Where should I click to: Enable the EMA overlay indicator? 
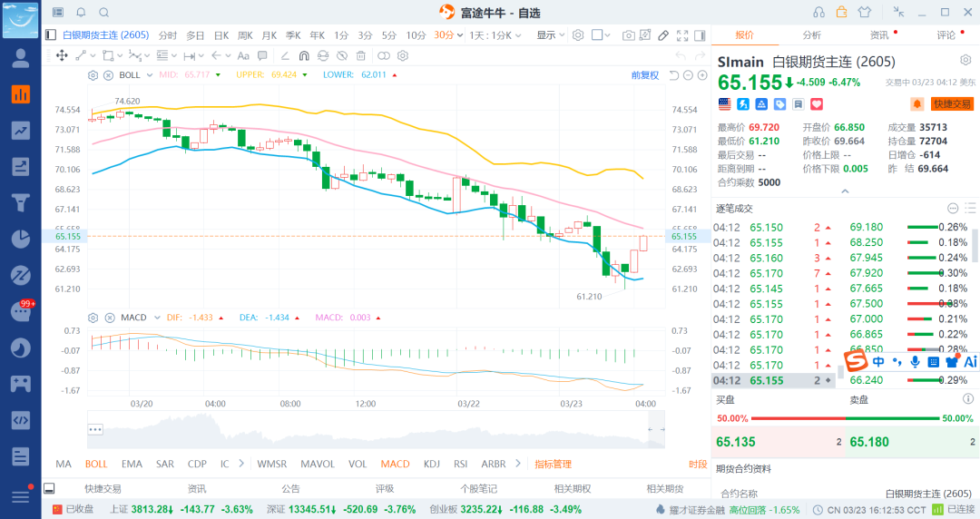132,464
